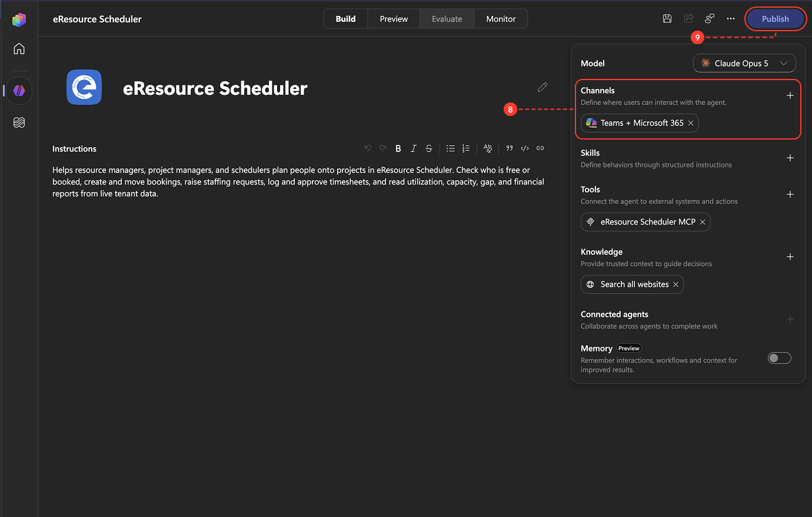Clear formatting with the eraser icon
The height and width of the screenshot is (517, 812).
(x=488, y=148)
